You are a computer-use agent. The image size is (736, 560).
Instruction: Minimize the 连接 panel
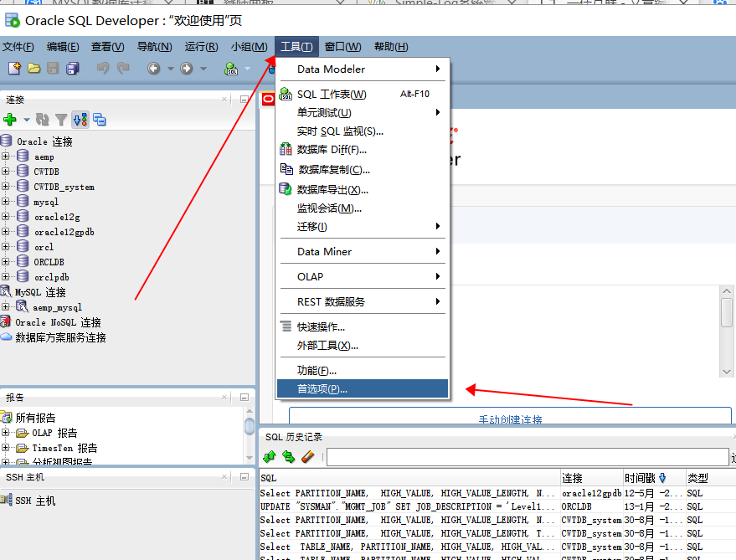[x=244, y=99]
